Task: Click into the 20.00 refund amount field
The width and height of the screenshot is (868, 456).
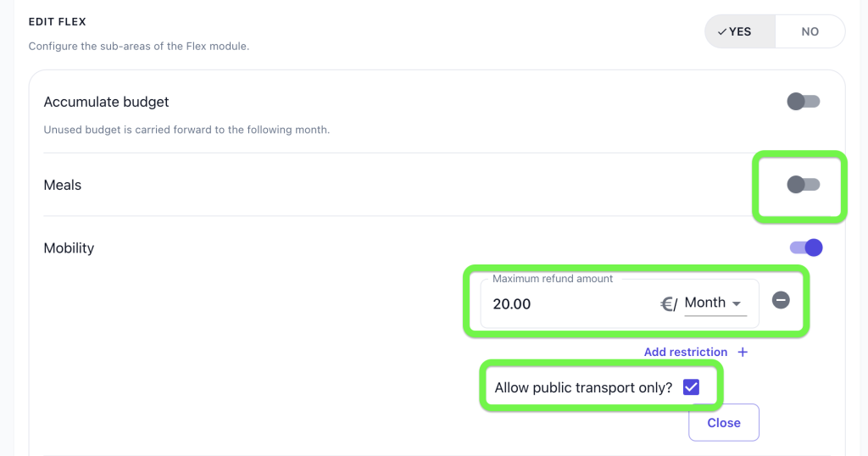Action: [570, 303]
